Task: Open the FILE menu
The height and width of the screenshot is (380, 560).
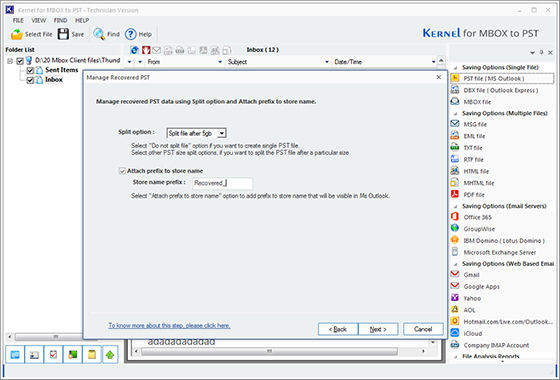Action: tap(18, 20)
